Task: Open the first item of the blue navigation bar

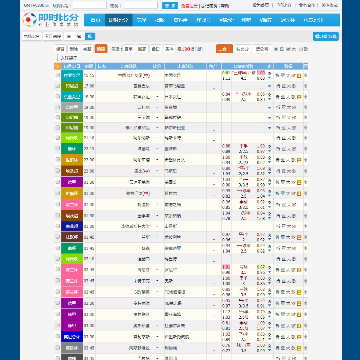Action: 95,20
